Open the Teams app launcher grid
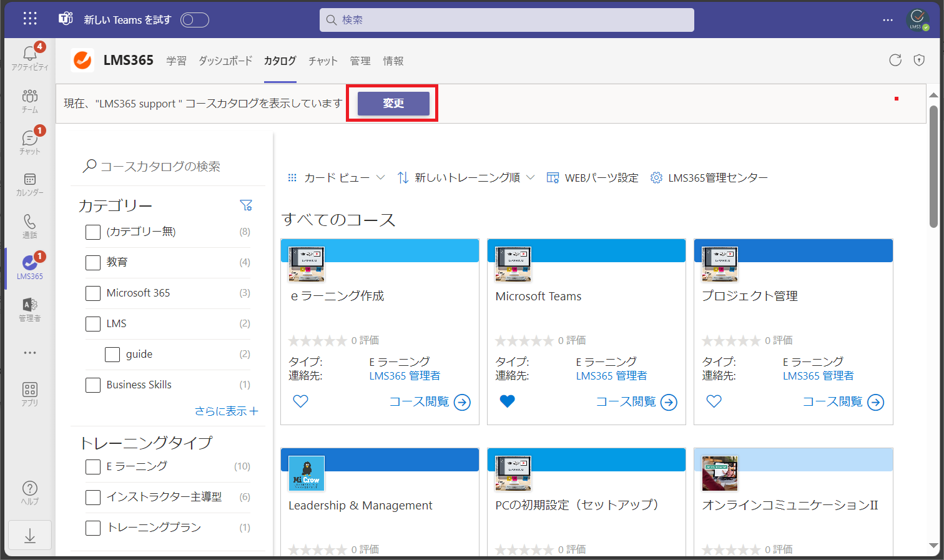 click(30, 19)
